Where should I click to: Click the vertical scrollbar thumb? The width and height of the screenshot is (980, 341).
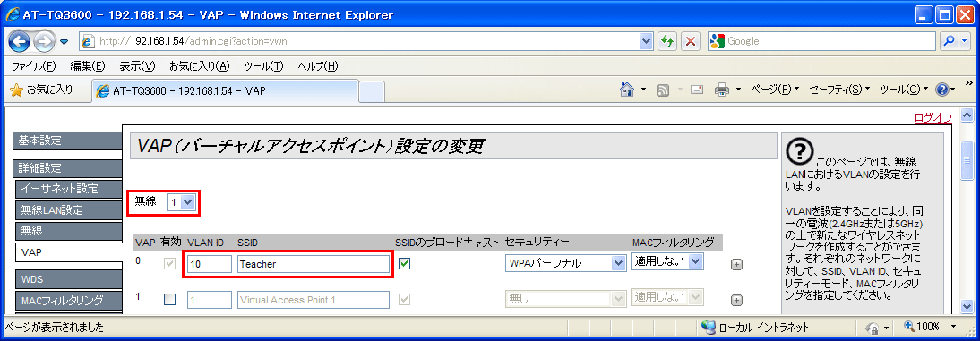pyautogui.click(x=967, y=160)
